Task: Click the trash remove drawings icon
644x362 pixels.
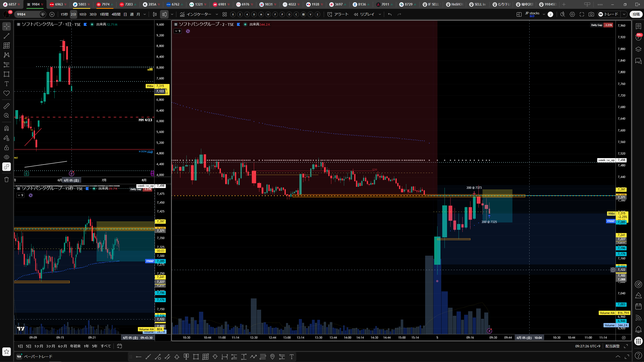Action: click(7, 179)
